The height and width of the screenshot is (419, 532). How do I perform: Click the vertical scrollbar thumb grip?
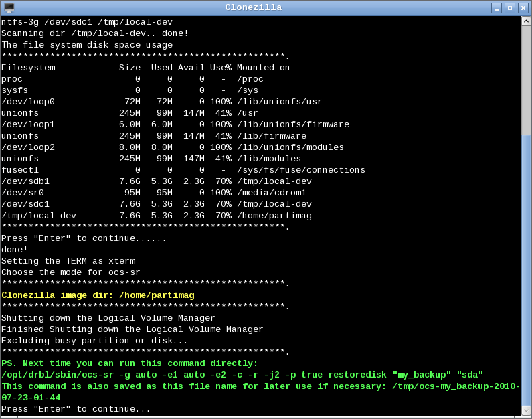[526, 270]
